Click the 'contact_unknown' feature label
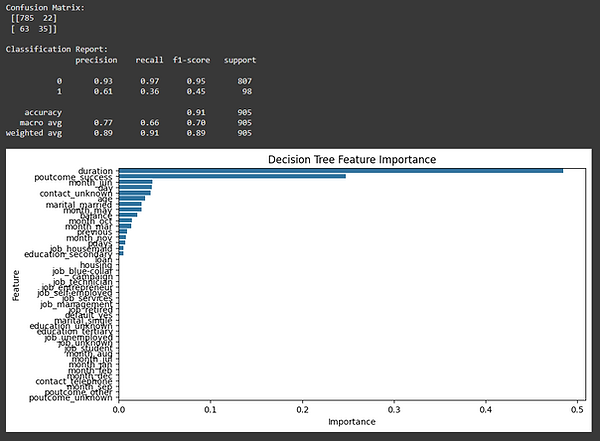This screenshot has height=441, width=600. point(76,194)
